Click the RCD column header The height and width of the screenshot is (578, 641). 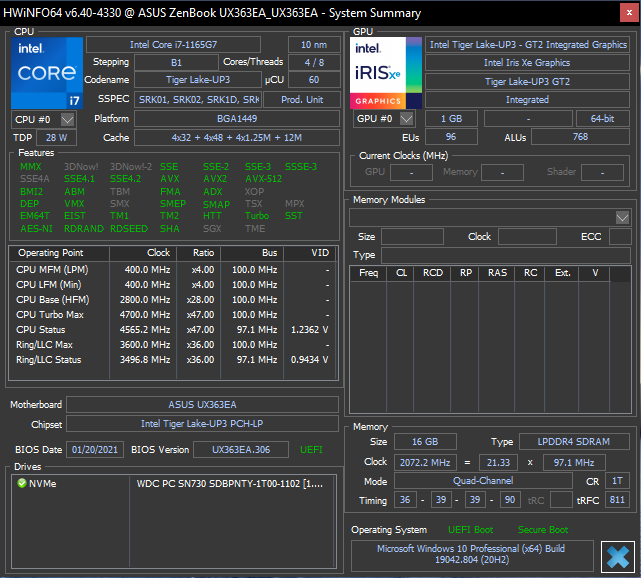432,273
